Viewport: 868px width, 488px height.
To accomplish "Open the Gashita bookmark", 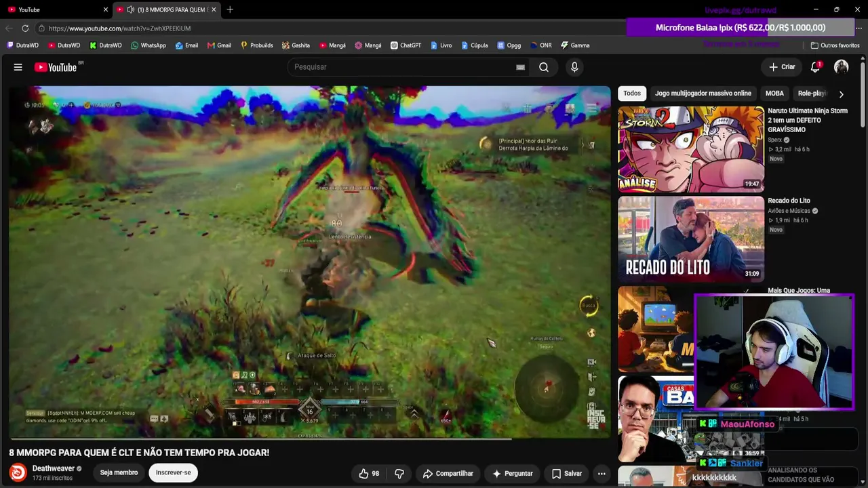I will 296,45.
